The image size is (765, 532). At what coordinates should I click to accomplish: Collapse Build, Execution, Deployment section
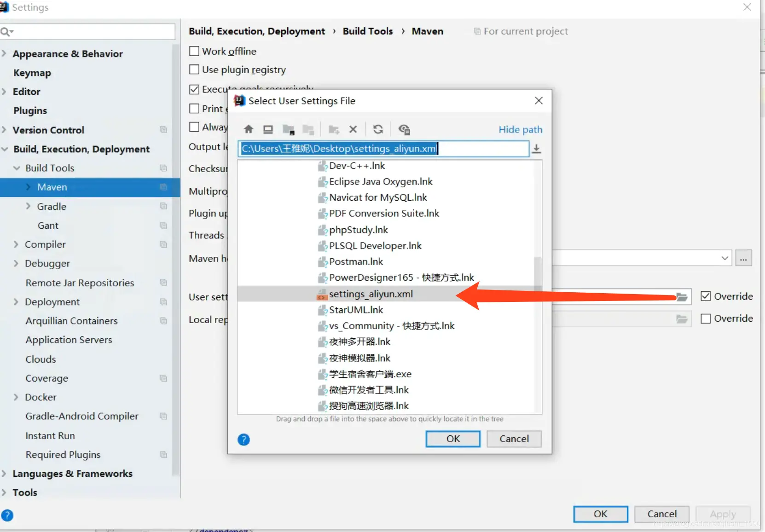pyautogui.click(x=5, y=149)
